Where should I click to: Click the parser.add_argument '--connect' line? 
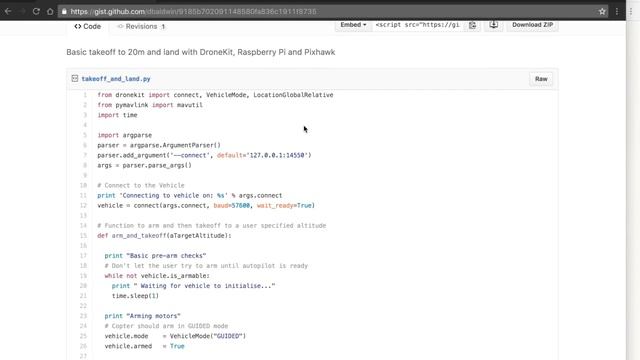[204, 155]
